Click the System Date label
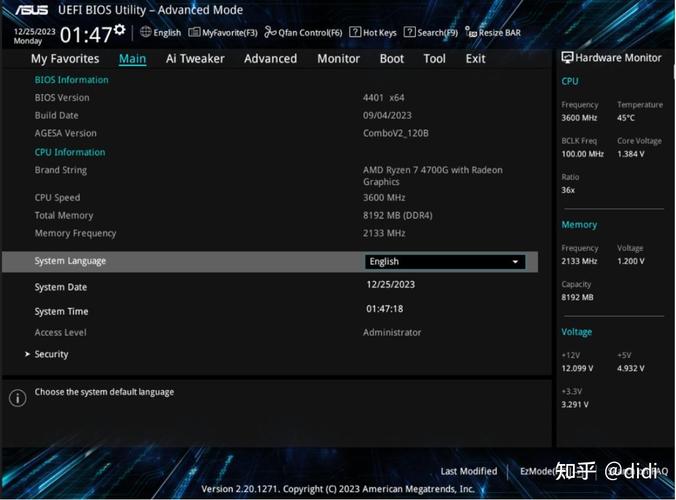The height and width of the screenshot is (500, 676). pyautogui.click(x=61, y=287)
